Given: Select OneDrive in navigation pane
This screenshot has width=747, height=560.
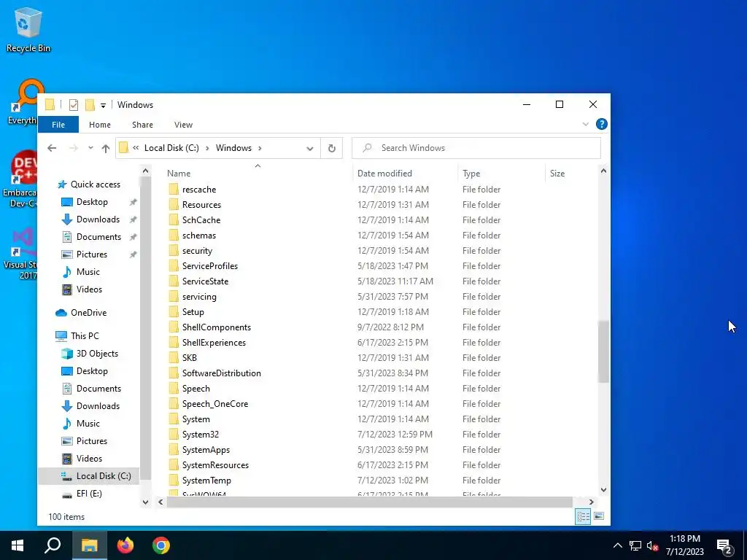Looking at the screenshot, I should coord(88,313).
